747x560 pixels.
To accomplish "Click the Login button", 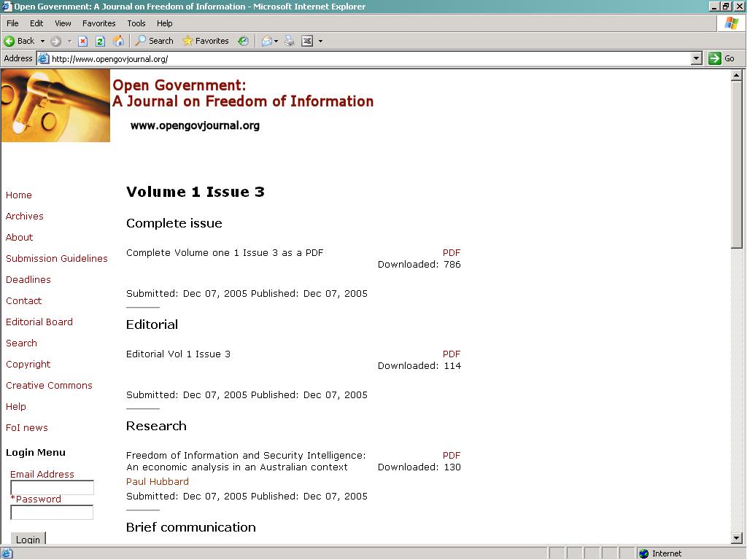I will [28, 539].
